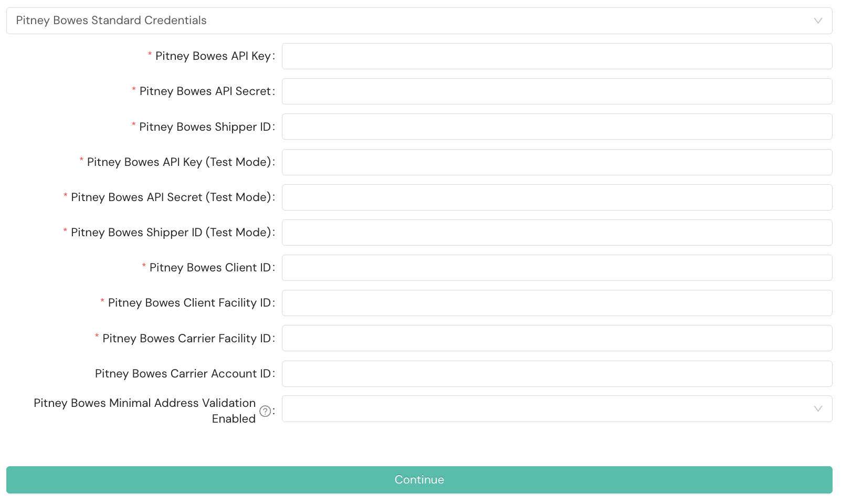Click the Carrier Account ID input
Viewport: 842px width, 504px height.
point(557,374)
